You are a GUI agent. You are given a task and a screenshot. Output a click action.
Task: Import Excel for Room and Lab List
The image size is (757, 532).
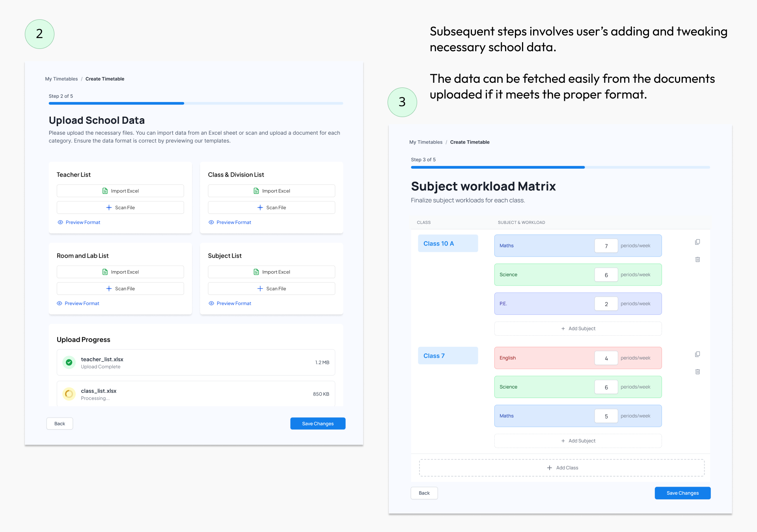pos(120,272)
